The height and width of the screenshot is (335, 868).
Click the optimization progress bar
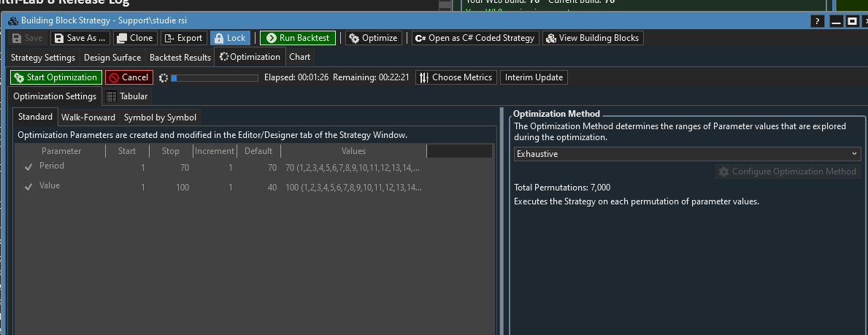pos(214,77)
